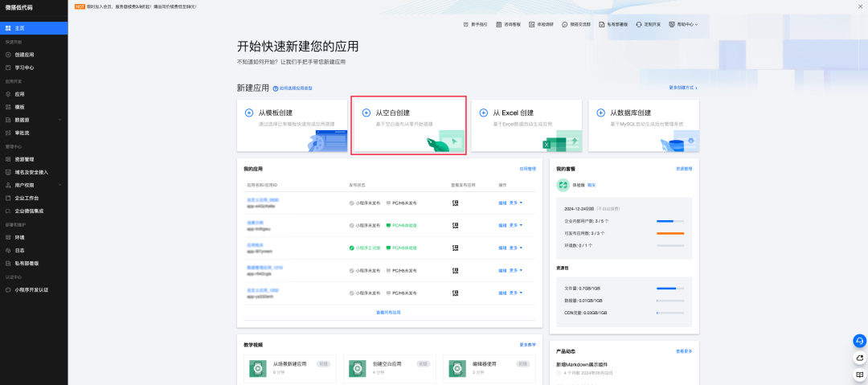Click the 环境 sidebar icon
Image resolution: width=868 pixels, height=385 pixels.
[x=8, y=238]
